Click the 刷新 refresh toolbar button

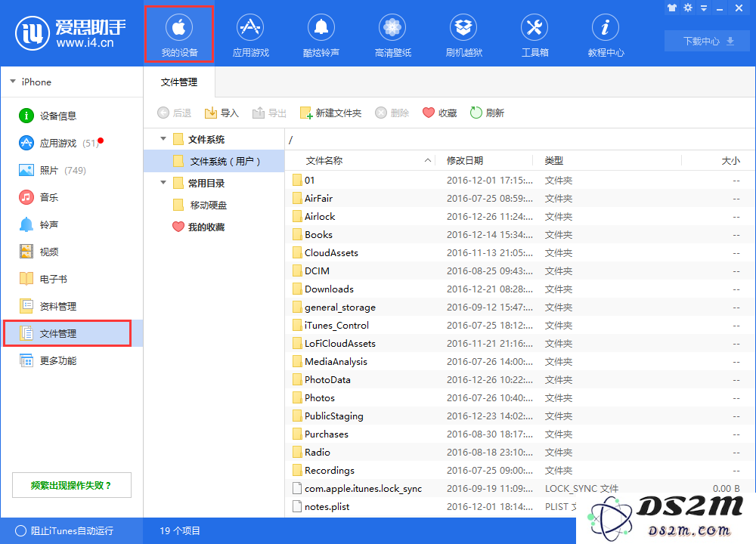coord(487,113)
